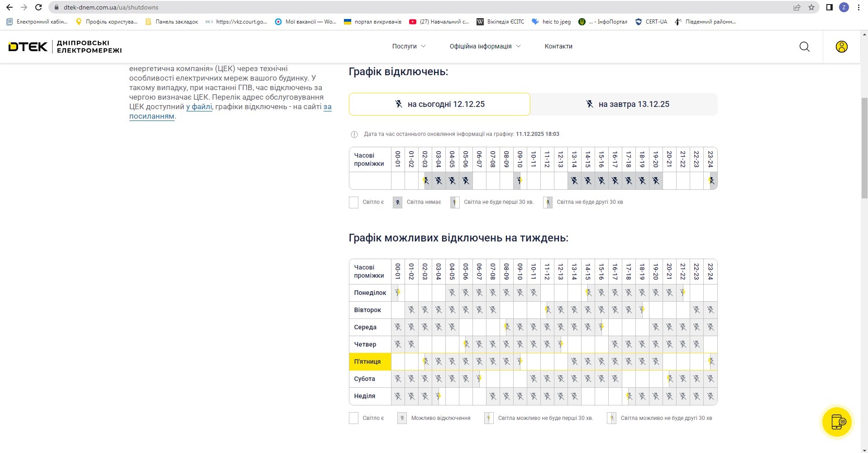Screen dimensions: 868x453
Task: Bookmark this page with the star icon
Action: (x=811, y=7)
